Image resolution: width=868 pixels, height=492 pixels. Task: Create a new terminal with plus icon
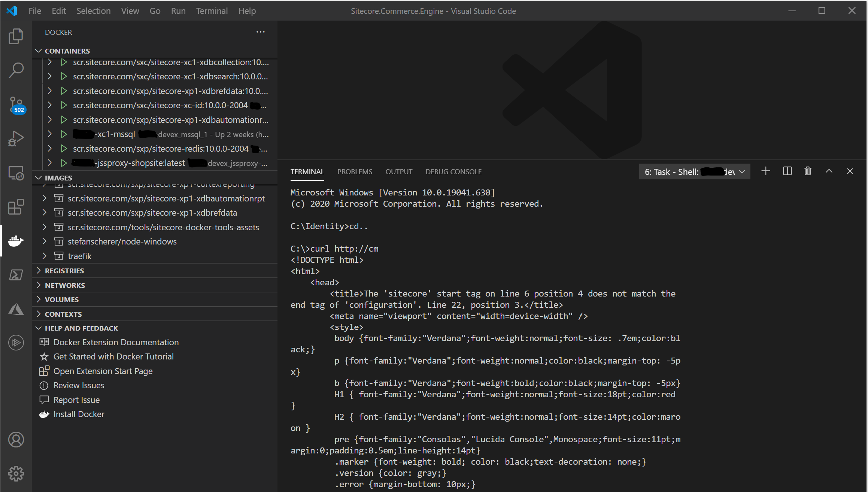(766, 171)
